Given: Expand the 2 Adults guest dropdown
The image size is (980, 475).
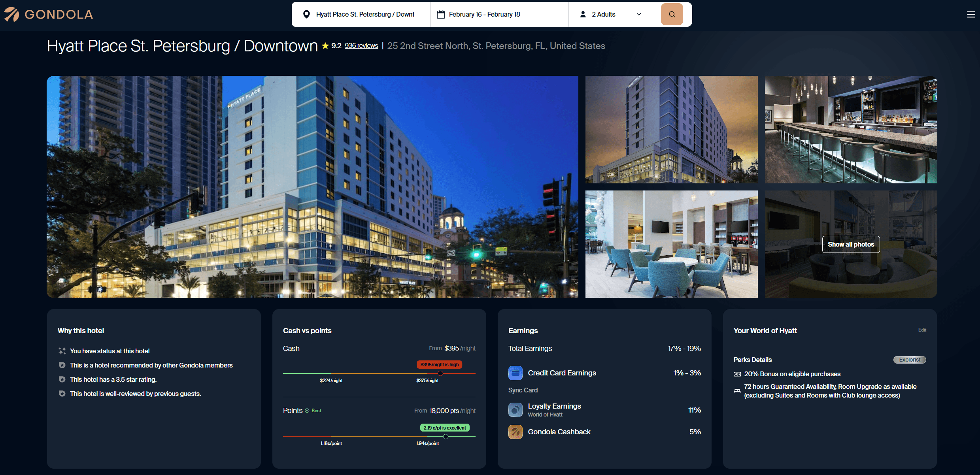Looking at the screenshot, I should pos(638,15).
